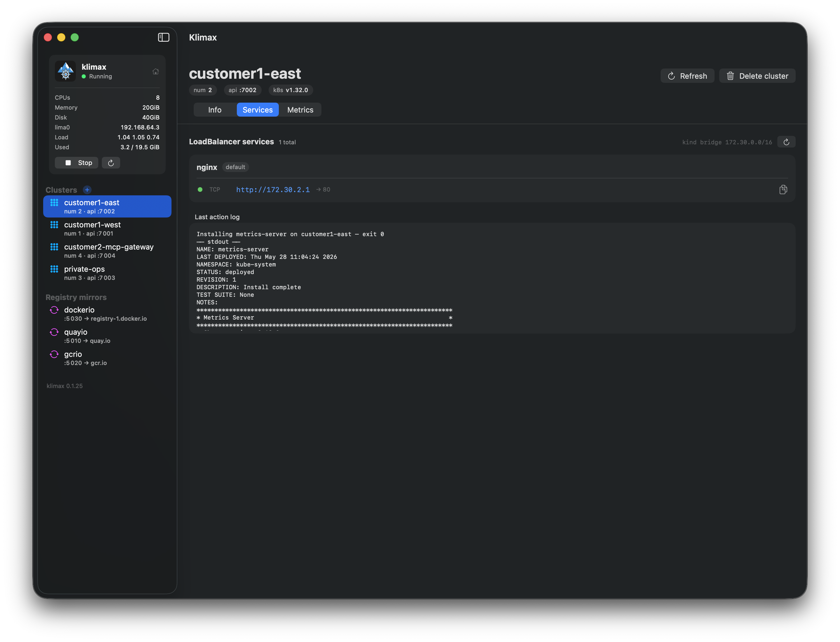The height and width of the screenshot is (642, 840).
Task: Click the Last action log heading
Action: coord(217,217)
